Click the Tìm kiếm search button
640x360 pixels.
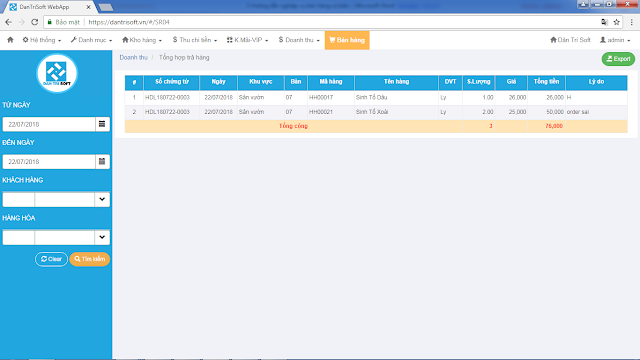tap(89, 259)
